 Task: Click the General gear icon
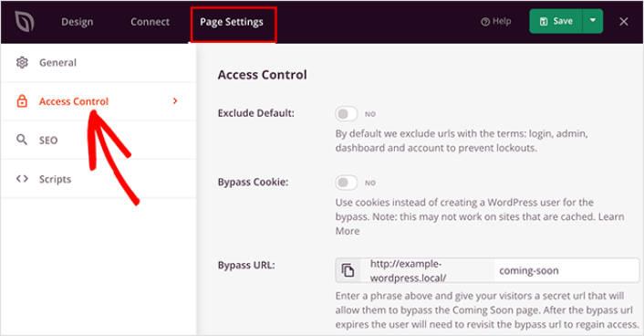[22, 62]
